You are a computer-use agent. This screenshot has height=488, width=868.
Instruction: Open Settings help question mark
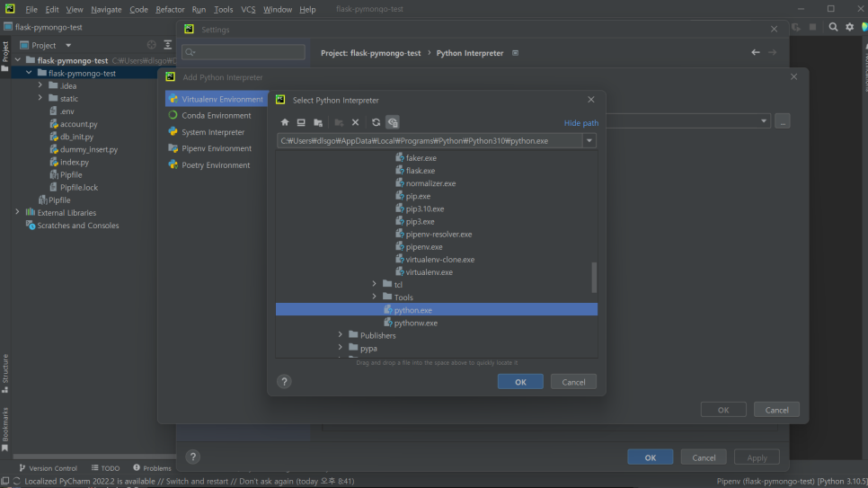click(192, 457)
